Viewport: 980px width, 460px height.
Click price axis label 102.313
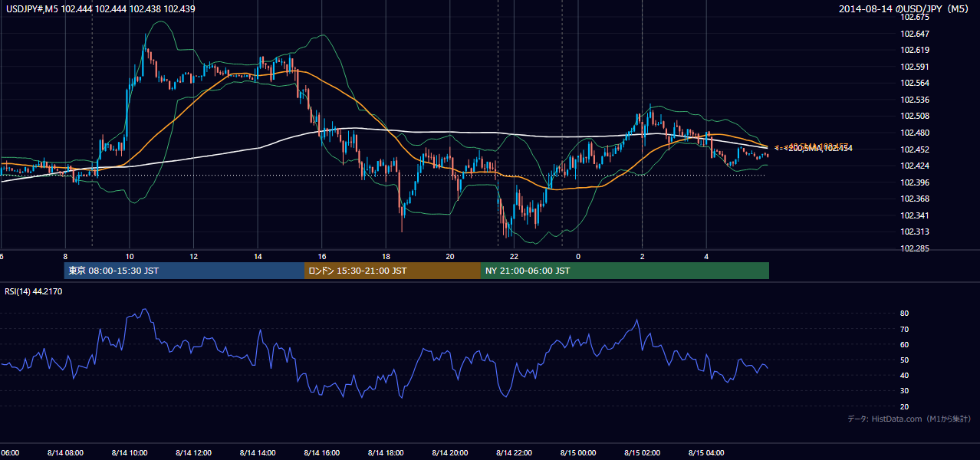[x=916, y=232]
